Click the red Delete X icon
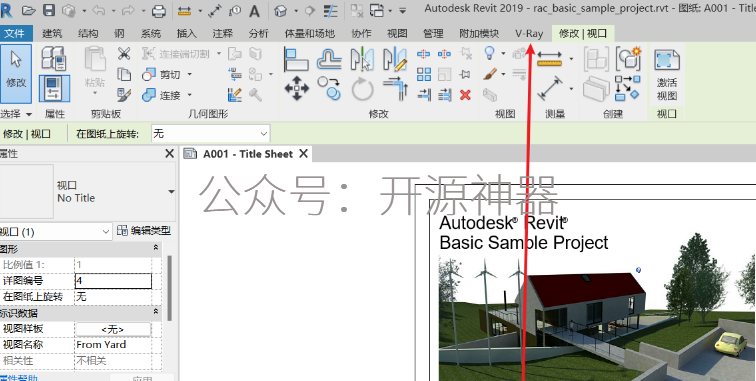Image resolution: width=756 pixels, height=381 pixels. pos(465,95)
